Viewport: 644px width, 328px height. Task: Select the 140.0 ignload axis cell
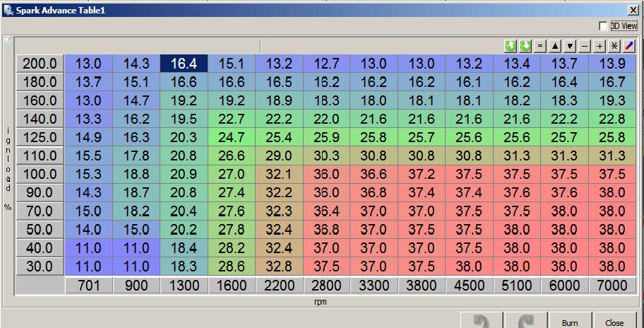pos(40,119)
